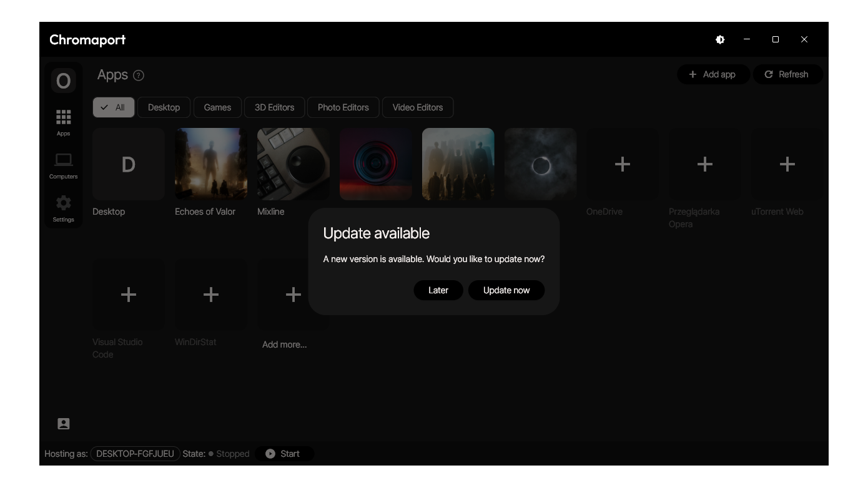Click the Refresh button
Screen dimensions: 868x488
tap(787, 74)
